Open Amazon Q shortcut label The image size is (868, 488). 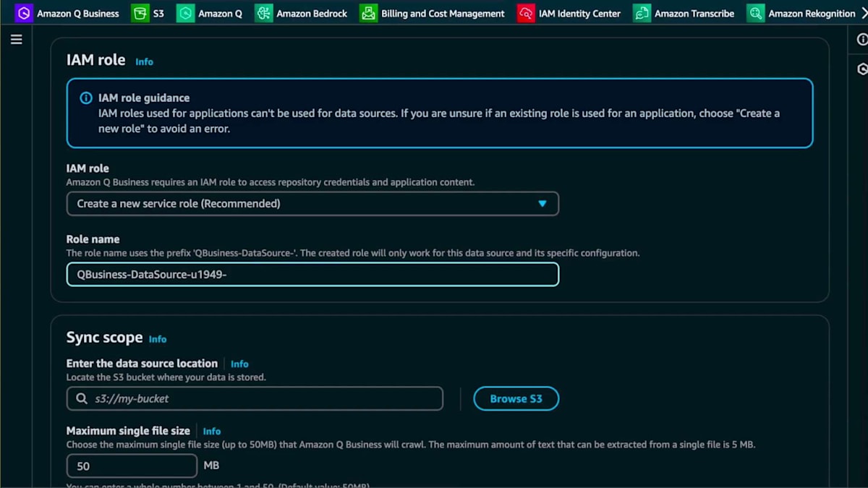click(x=220, y=13)
